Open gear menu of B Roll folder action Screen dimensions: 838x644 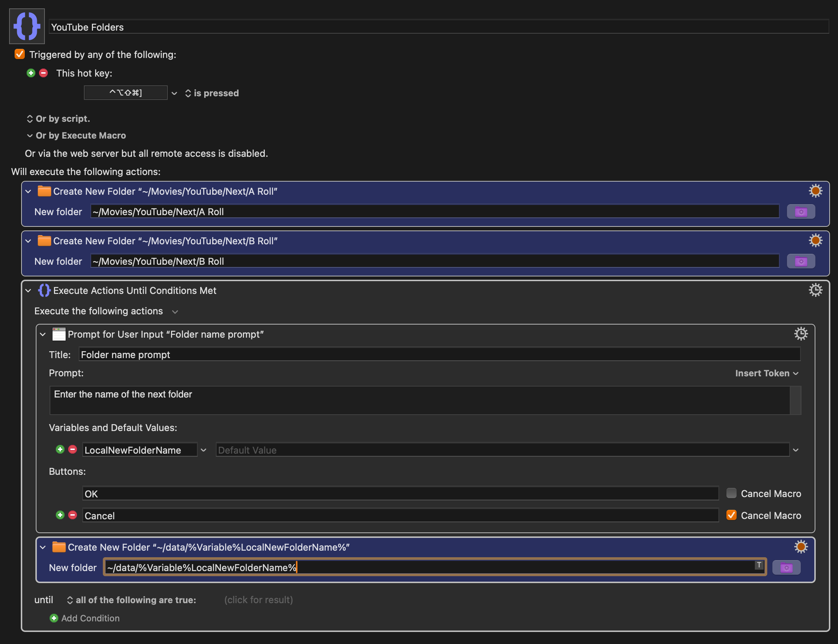tap(815, 241)
